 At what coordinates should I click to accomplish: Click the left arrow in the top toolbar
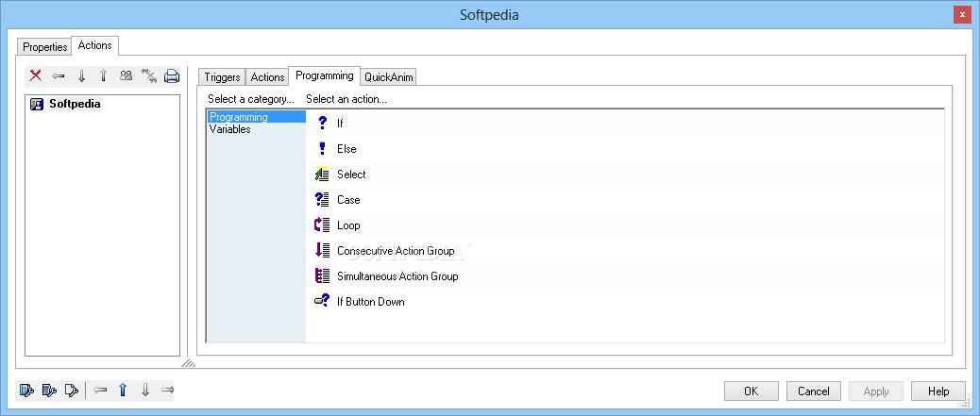click(59, 76)
